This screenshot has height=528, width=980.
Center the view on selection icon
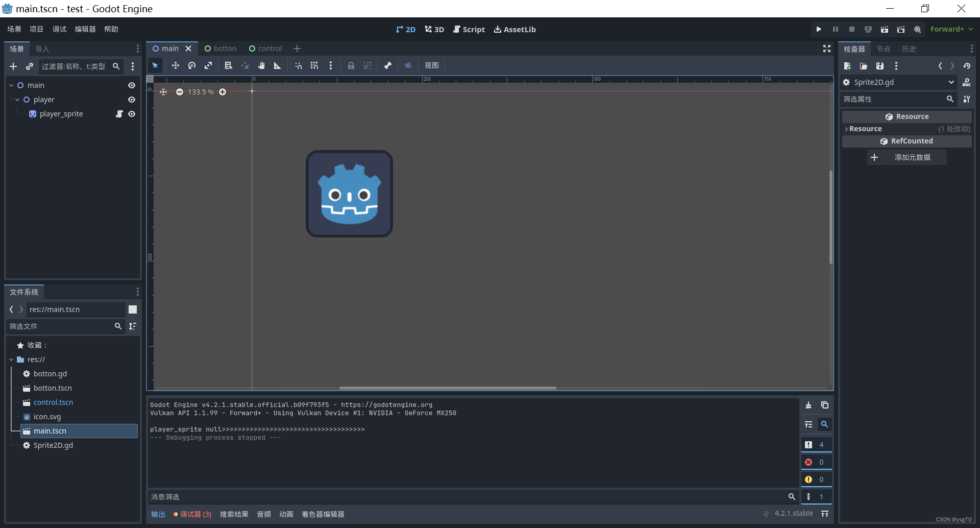coord(163,92)
